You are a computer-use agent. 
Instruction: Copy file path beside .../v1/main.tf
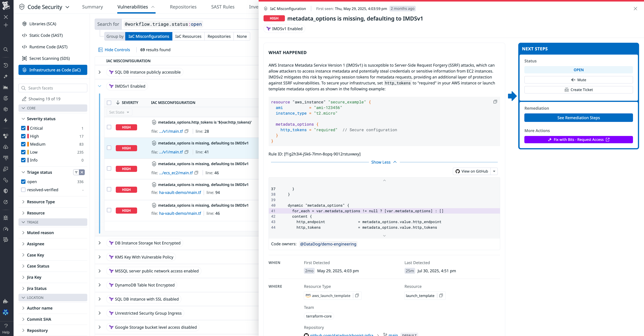(186, 131)
